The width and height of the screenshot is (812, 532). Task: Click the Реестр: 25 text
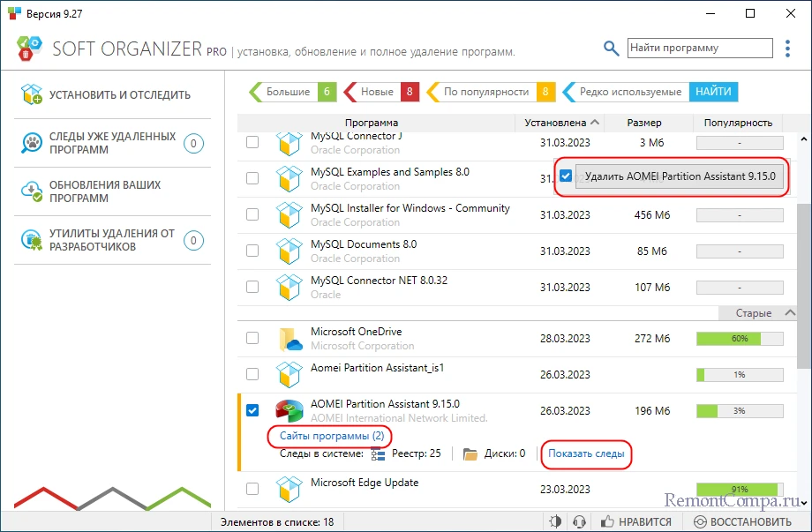coord(417,453)
